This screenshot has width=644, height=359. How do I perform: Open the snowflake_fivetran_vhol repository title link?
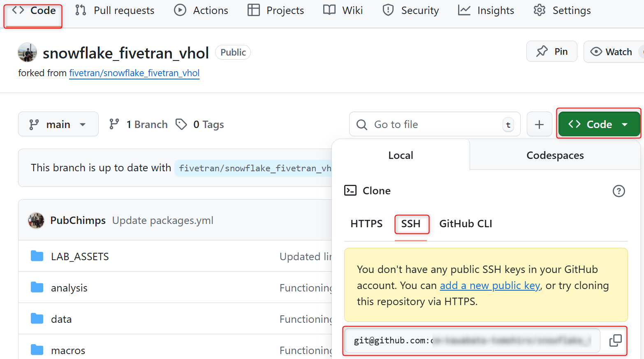pos(126,53)
